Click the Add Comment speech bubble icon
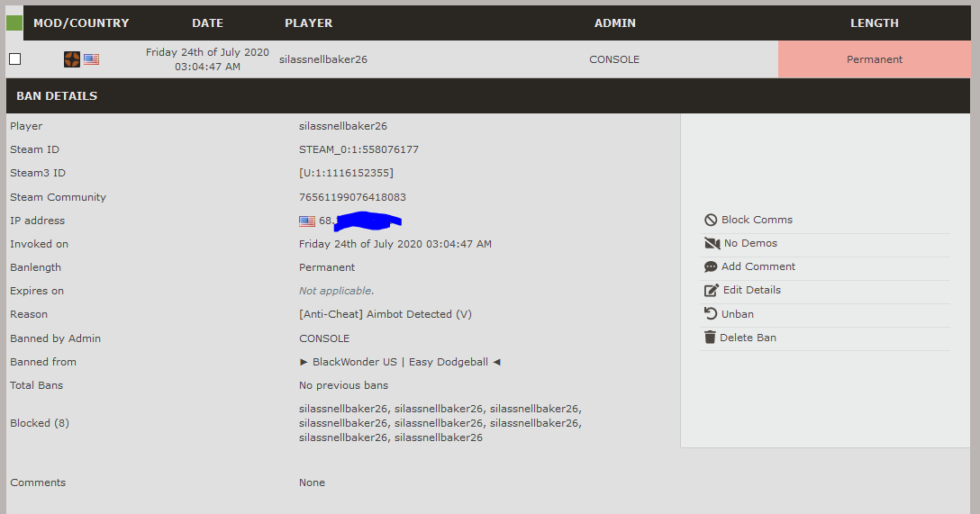Screen dimensions: 980x514 711,266
